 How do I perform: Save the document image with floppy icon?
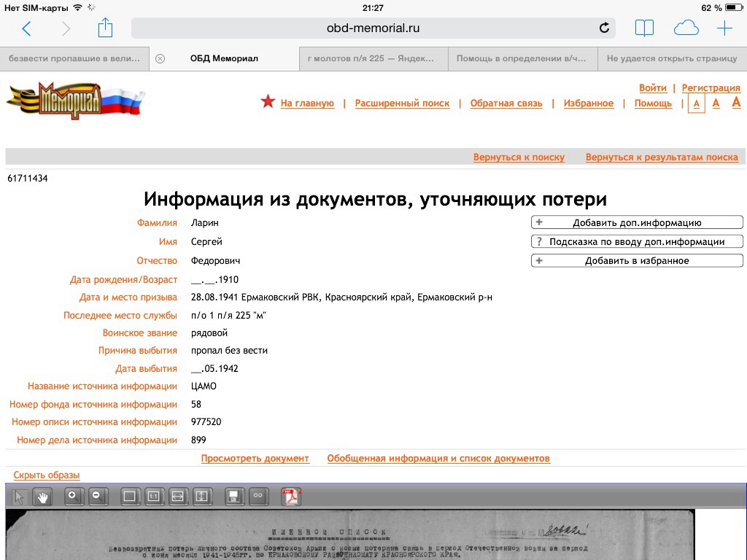pyautogui.click(x=233, y=497)
